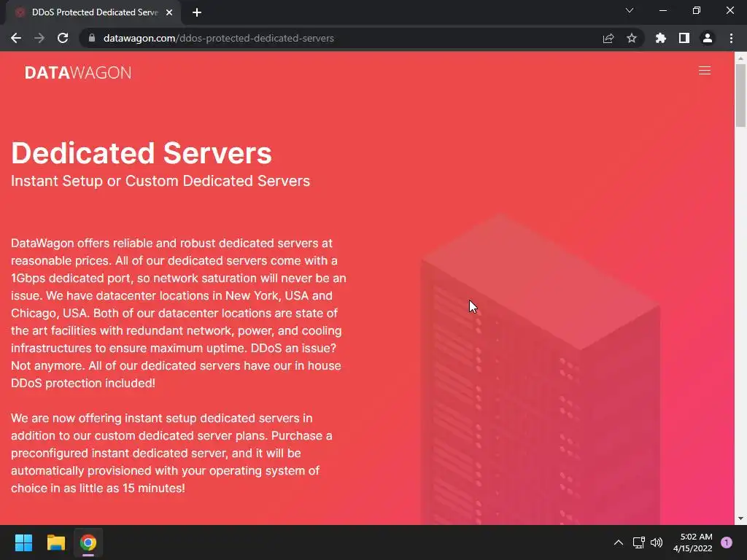Select the DDoS Protected Dedicated Servers tab
747x560 pixels.
click(93, 12)
